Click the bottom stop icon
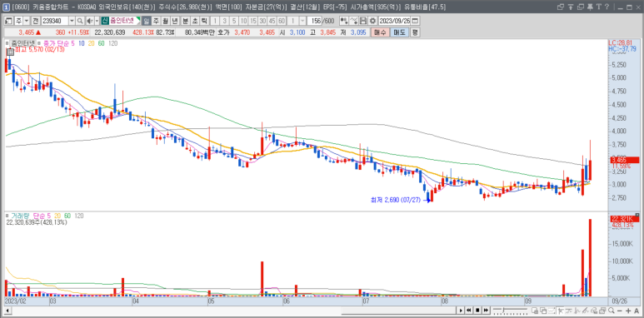The image size is (644, 318). pos(477,311)
